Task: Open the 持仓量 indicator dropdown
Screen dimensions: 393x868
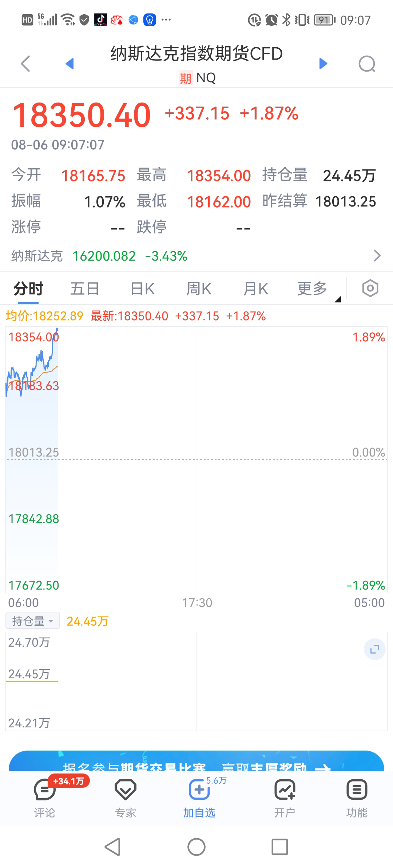Action: tap(32, 621)
